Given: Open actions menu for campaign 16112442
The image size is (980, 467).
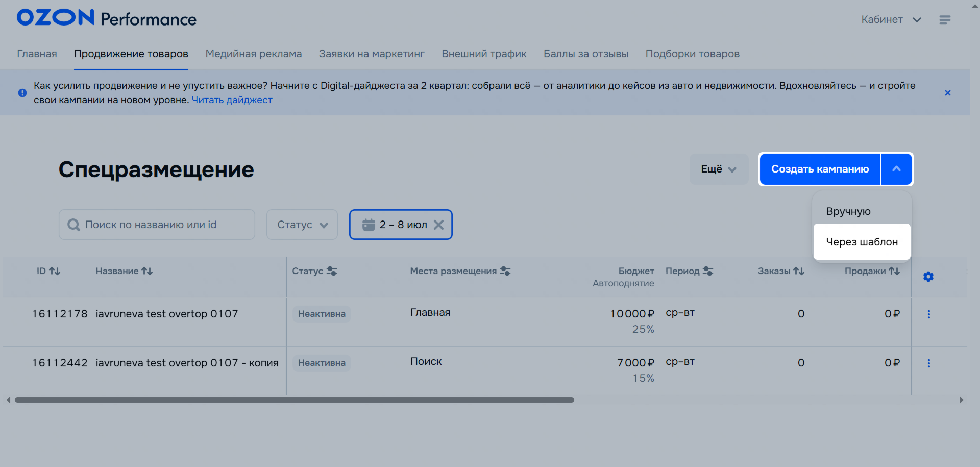Looking at the screenshot, I should click(928, 363).
